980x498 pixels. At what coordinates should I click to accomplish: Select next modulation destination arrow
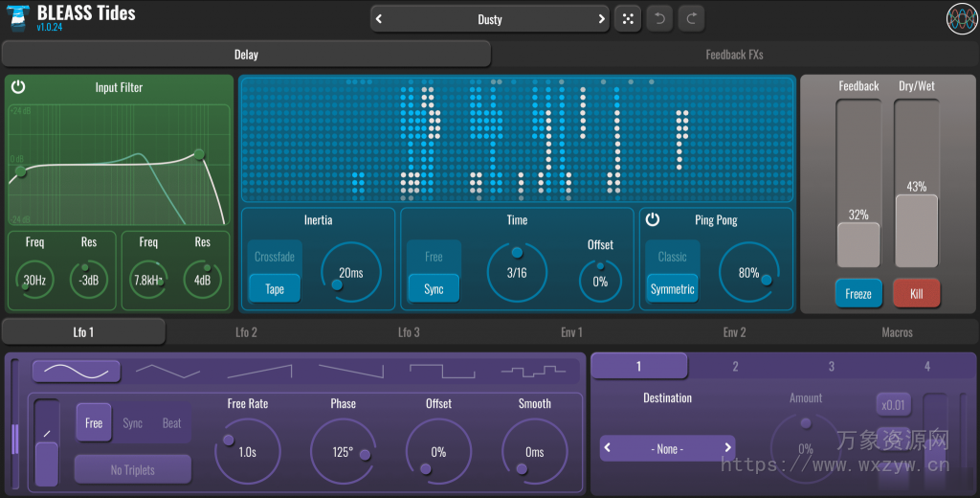[727, 448]
